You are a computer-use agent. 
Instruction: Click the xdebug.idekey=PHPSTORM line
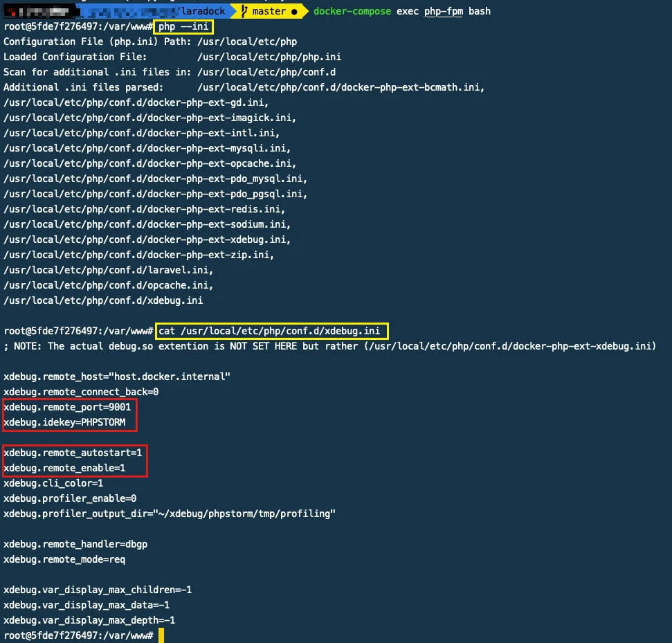64,422
